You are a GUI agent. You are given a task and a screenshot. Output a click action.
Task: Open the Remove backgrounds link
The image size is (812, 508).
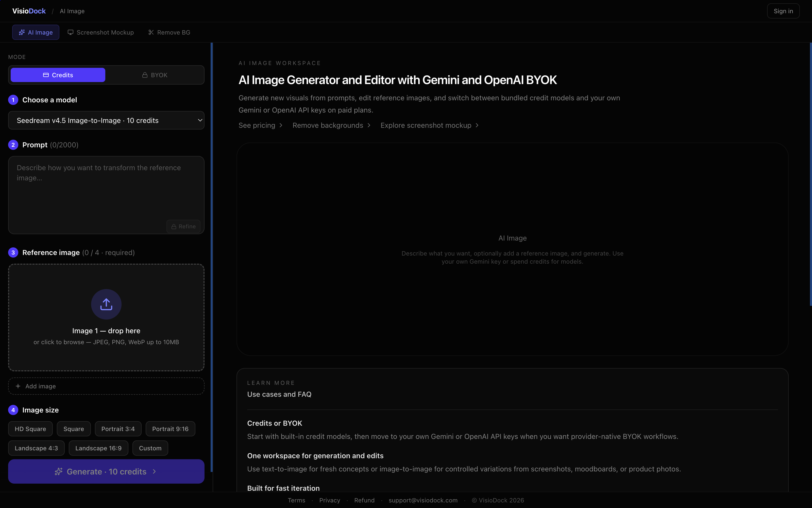[332, 125]
